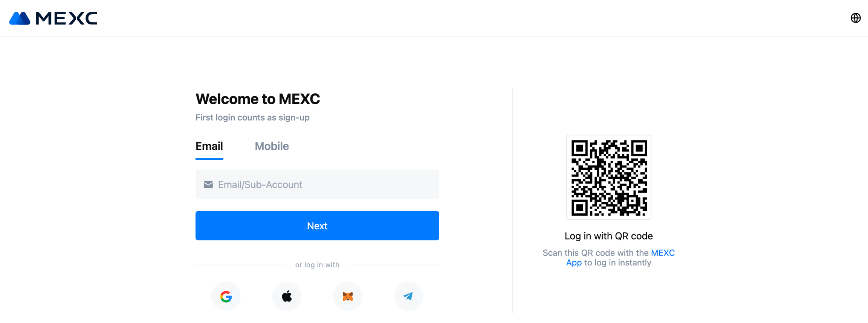Click the "Log in with QR code" label
Screen dimensions: 868x323
[x=608, y=236]
